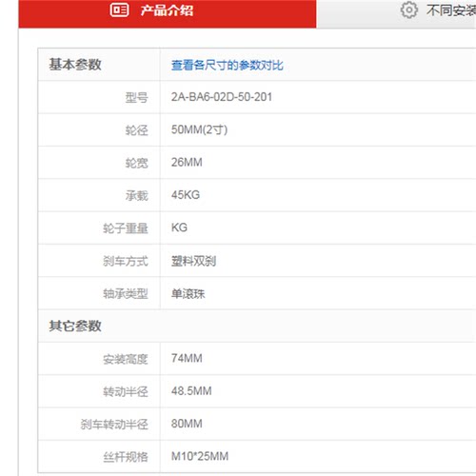Select the 塑料双刹 brake value

(x=193, y=261)
